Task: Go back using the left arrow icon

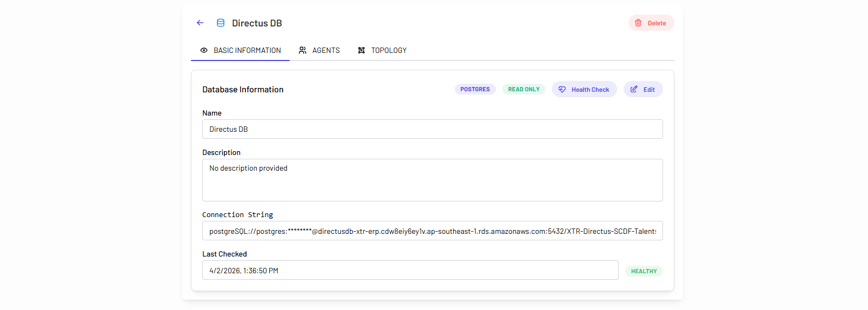Action: point(200,23)
